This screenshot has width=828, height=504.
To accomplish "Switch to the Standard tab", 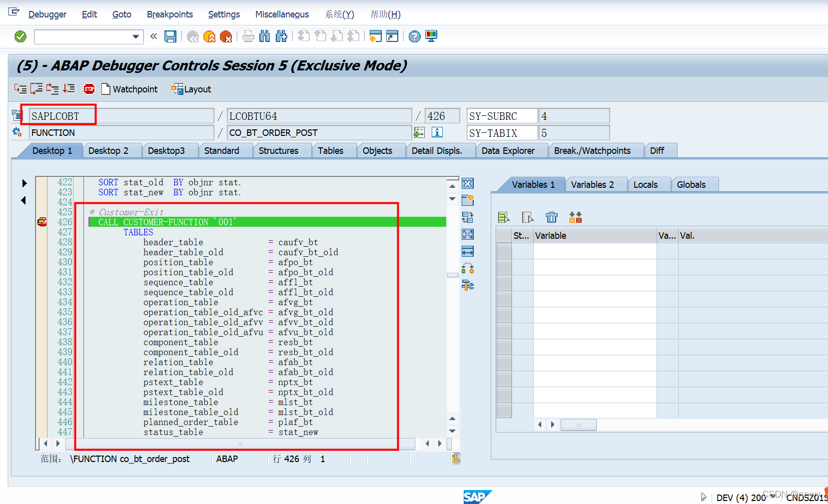I will pyautogui.click(x=222, y=151).
